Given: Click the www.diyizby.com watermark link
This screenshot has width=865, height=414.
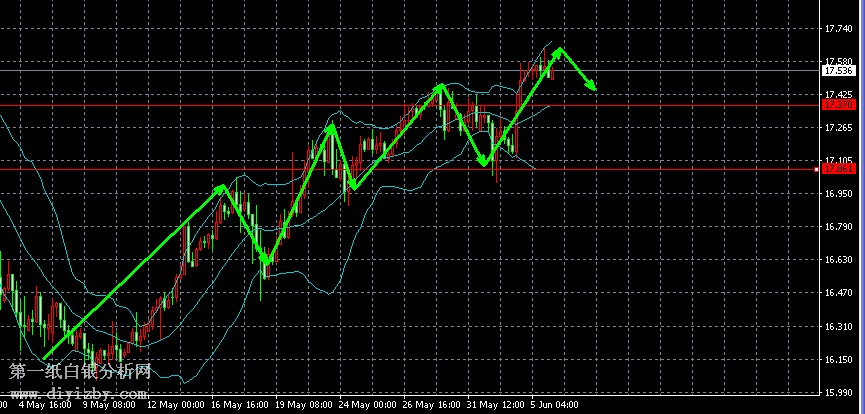Looking at the screenshot, I should (x=80, y=391).
